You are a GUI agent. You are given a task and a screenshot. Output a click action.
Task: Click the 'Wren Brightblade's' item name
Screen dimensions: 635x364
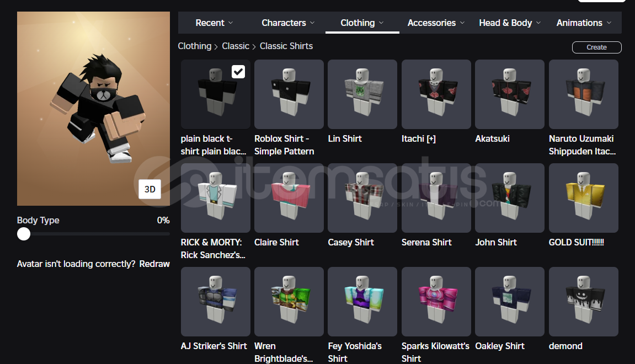284,352
